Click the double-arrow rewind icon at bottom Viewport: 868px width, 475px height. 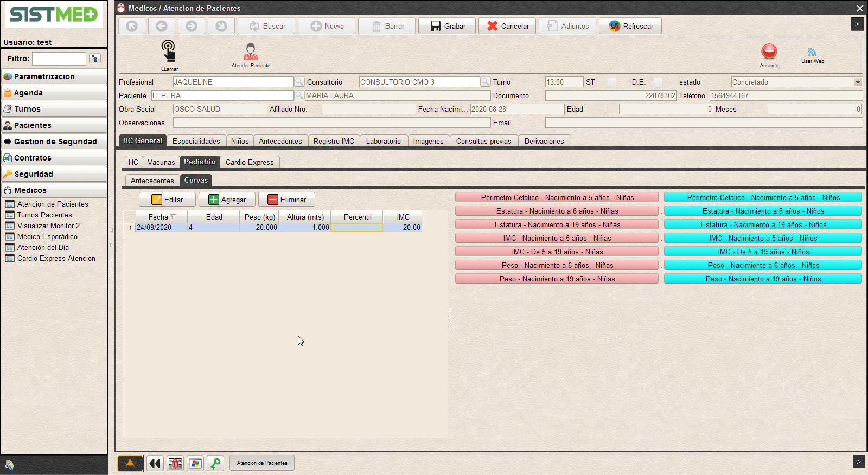click(x=155, y=463)
